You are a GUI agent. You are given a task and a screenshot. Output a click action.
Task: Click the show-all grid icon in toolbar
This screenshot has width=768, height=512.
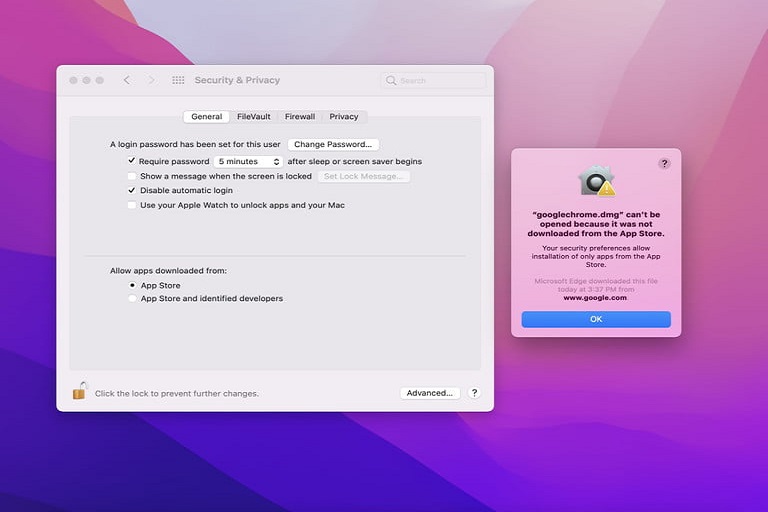click(x=178, y=80)
